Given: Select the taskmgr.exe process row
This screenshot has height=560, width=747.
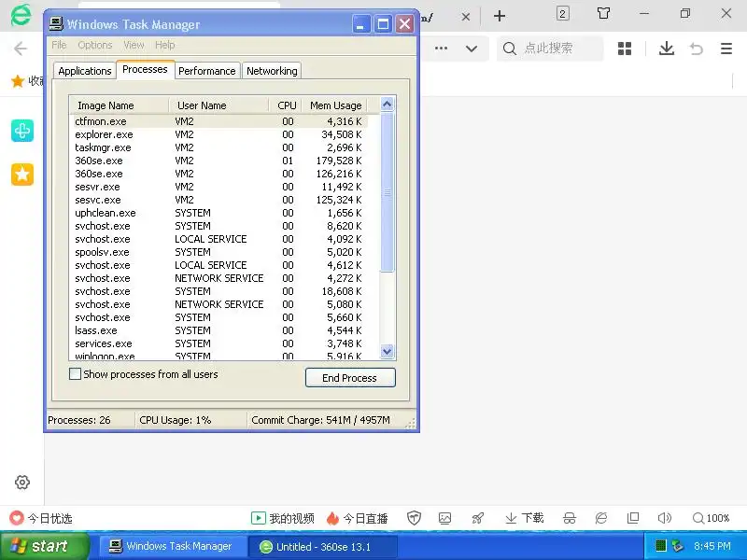Looking at the screenshot, I should click(218, 147).
